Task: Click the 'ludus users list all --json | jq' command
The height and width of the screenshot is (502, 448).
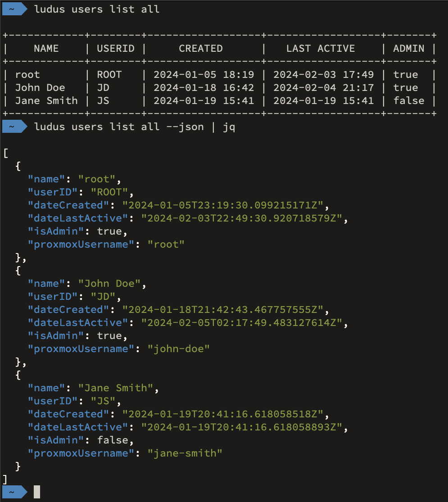Action: click(135, 127)
